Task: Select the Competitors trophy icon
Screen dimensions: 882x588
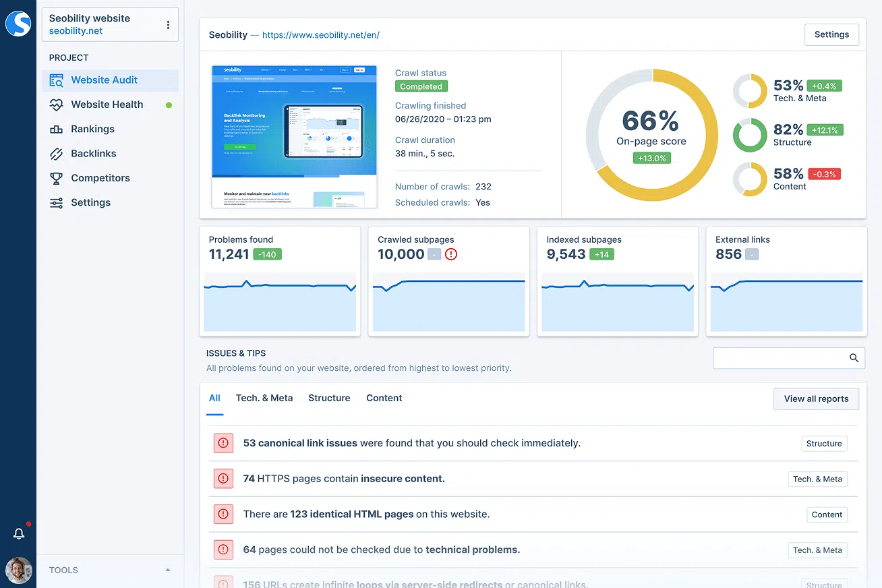Action: [x=57, y=177]
